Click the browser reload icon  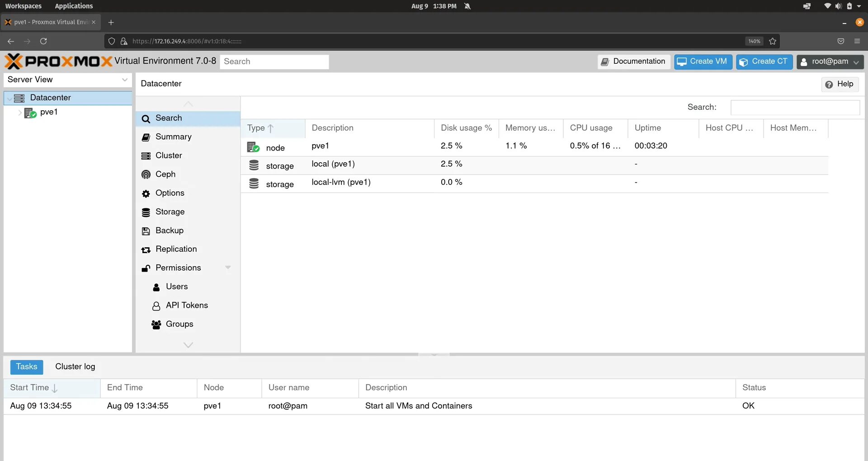pyautogui.click(x=43, y=41)
